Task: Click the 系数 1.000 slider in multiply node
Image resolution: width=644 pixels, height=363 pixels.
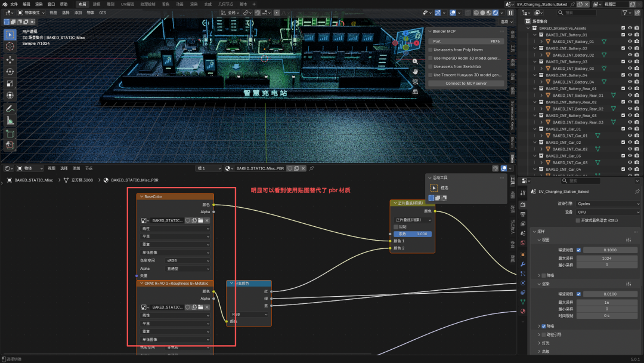Action: pos(413,234)
